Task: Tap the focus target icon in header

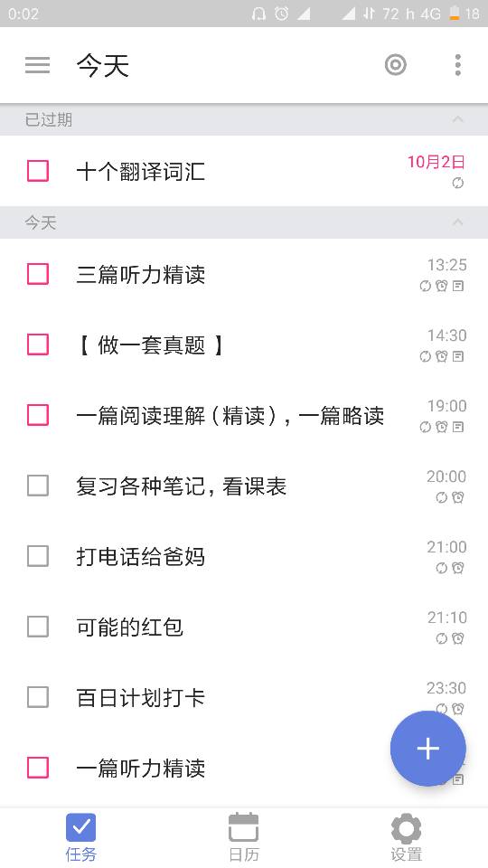Action: (x=396, y=65)
